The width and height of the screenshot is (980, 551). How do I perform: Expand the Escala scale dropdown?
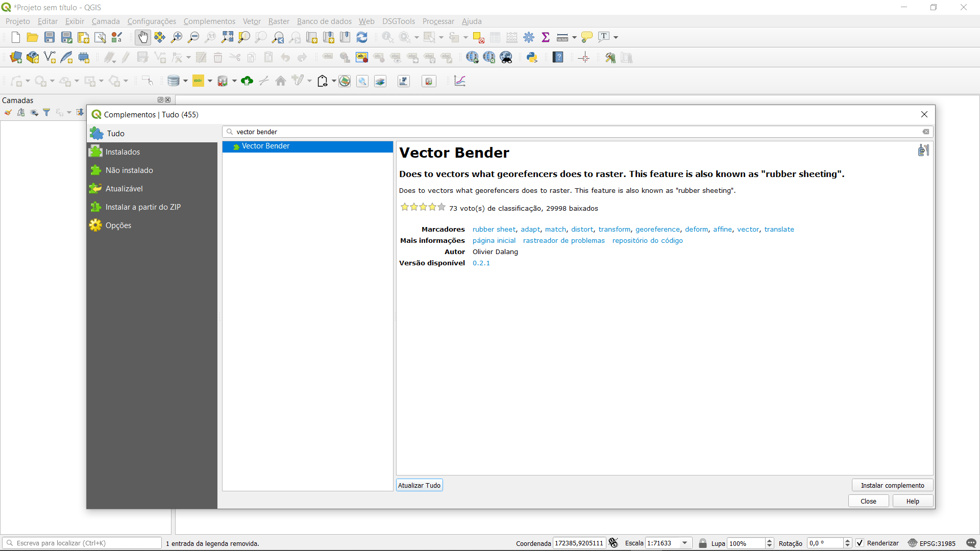pyautogui.click(x=685, y=543)
